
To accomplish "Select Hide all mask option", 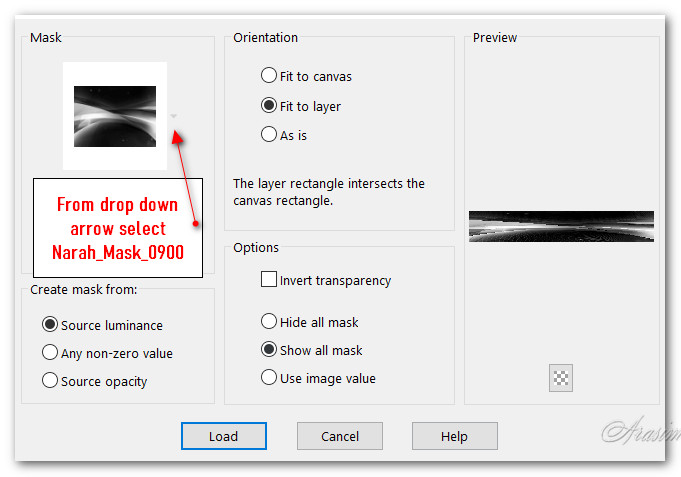I will pyautogui.click(x=269, y=322).
